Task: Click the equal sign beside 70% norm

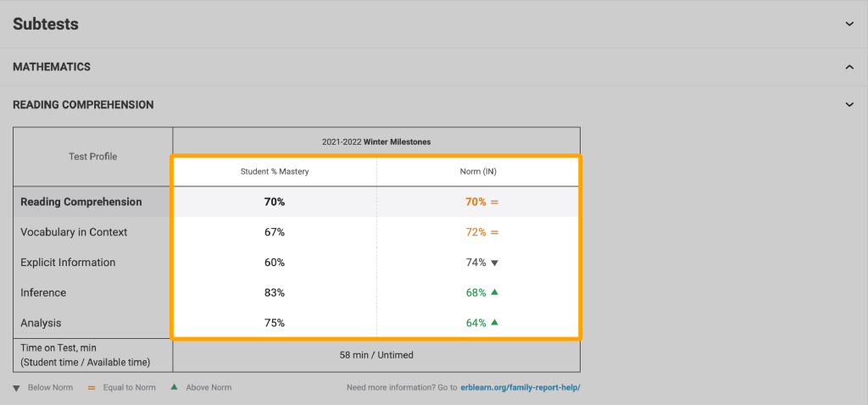Action: point(495,202)
